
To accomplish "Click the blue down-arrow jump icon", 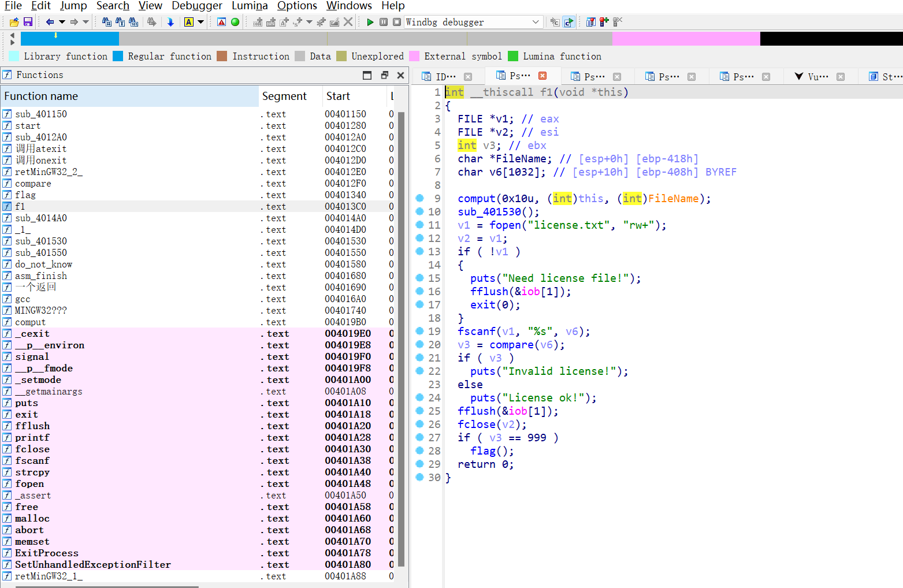I will (x=170, y=22).
